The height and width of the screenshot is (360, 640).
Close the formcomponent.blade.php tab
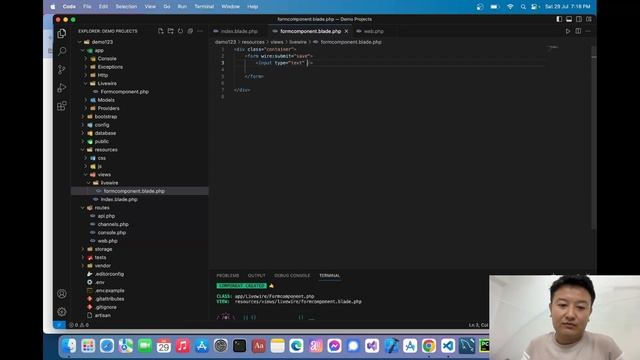347,31
